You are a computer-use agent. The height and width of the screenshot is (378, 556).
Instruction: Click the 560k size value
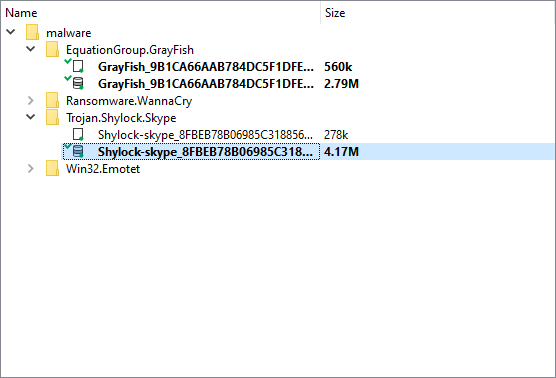(338, 67)
